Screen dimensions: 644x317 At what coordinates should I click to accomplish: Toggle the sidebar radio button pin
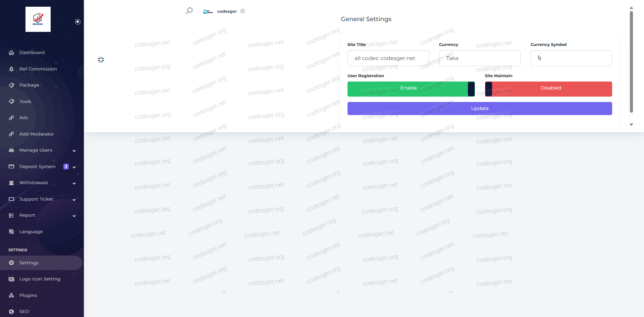(x=78, y=22)
